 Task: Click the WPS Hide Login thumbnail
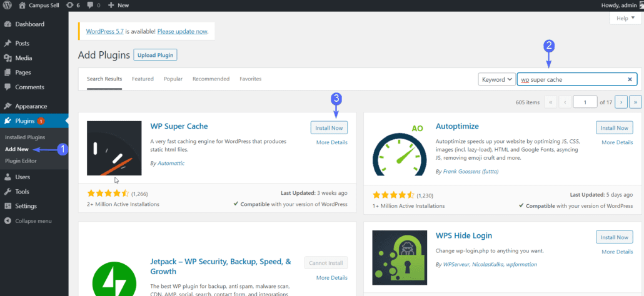[400, 257]
